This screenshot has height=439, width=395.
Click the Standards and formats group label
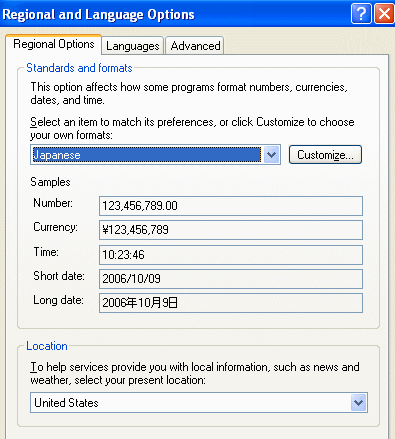(79, 68)
